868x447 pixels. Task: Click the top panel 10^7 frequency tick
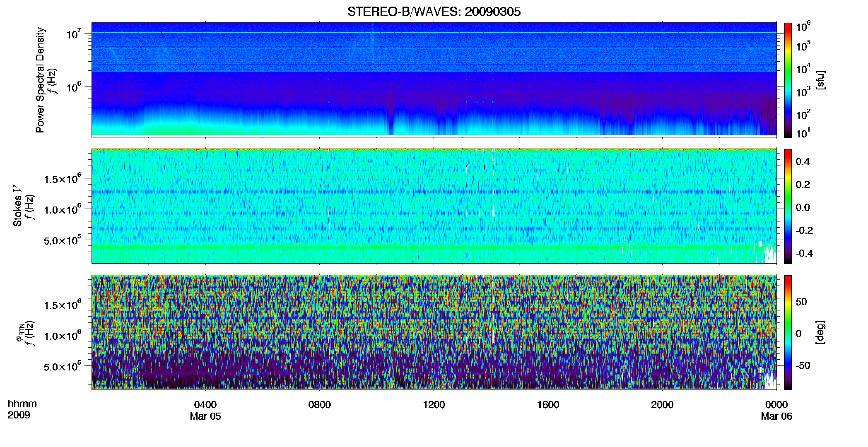73,33
